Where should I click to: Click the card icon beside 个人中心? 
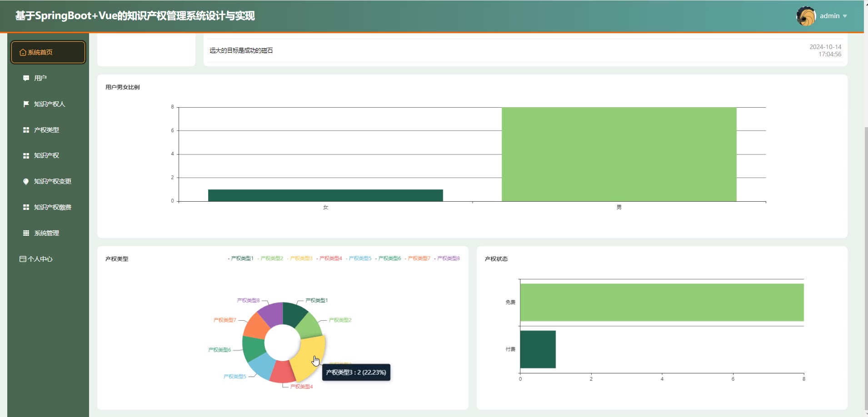23,259
